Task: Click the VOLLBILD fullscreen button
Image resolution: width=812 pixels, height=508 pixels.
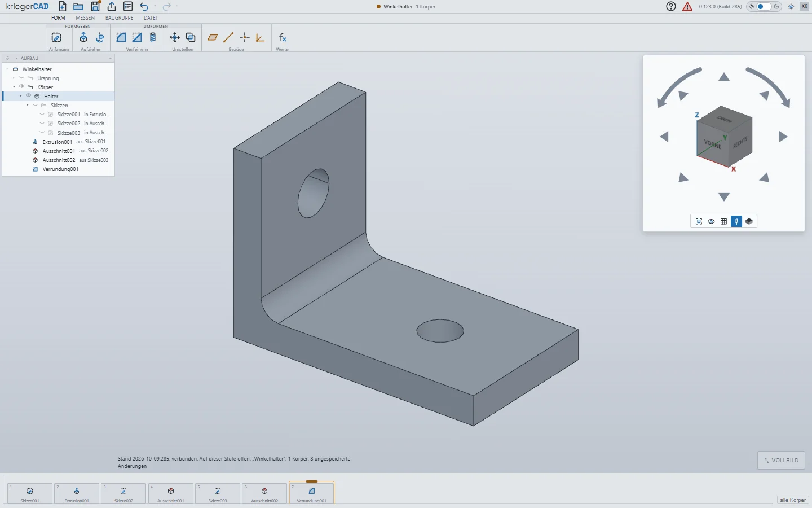Action: (781, 460)
